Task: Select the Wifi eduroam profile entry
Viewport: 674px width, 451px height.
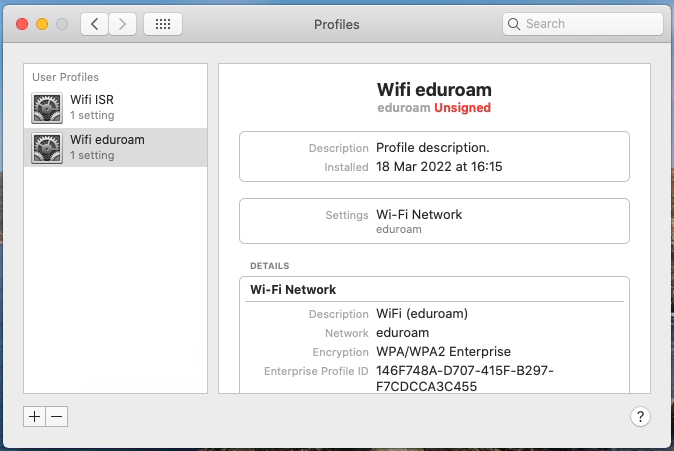Action: (115, 147)
